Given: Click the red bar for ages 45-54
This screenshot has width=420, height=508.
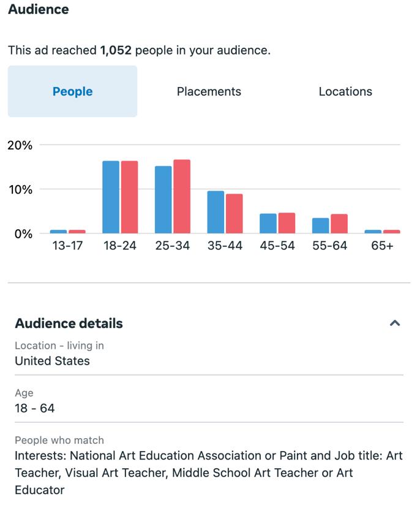Looking at the screenshot, I should [287, 223].
